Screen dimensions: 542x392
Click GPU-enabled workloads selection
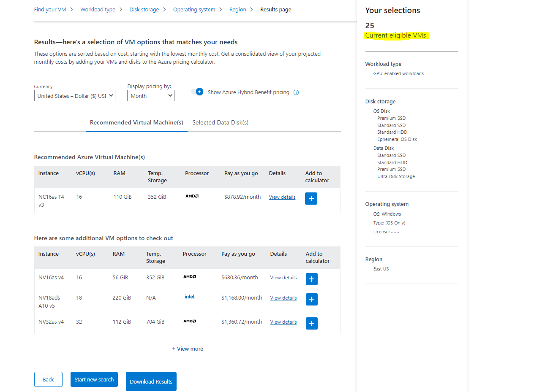(x=398, y=73)
